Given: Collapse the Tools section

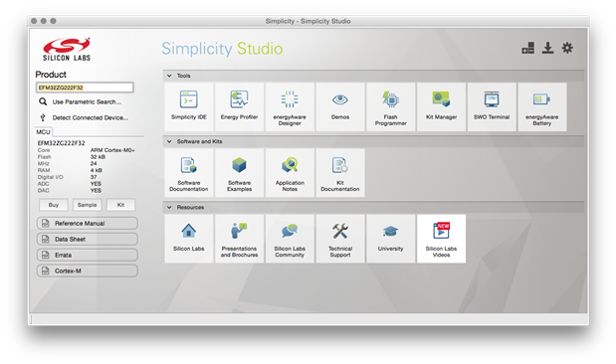Looking at the screenshot, I should click(169, 76).
